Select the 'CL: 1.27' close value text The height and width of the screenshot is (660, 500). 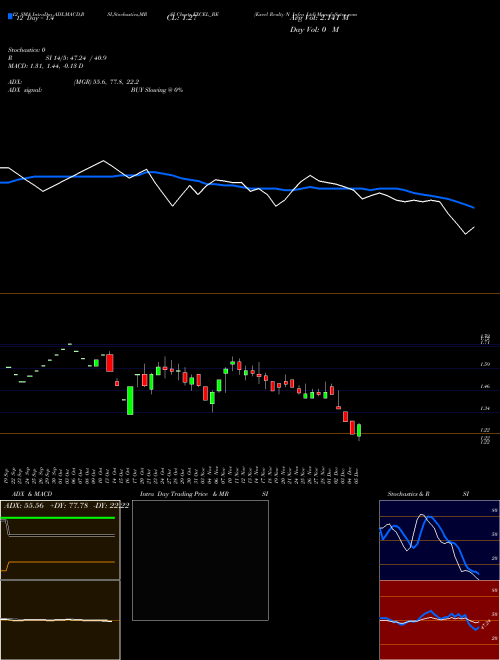pos(181,18)
